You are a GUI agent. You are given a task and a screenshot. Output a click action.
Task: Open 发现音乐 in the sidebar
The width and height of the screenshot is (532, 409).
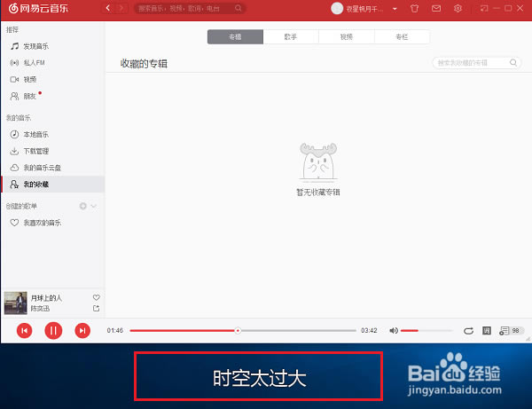52,46
